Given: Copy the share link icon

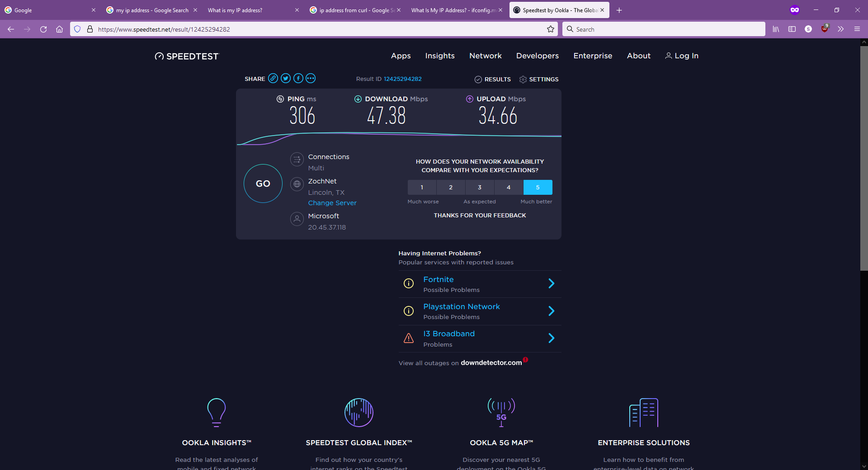Looking at the screenshot, I should coord(273,78).
